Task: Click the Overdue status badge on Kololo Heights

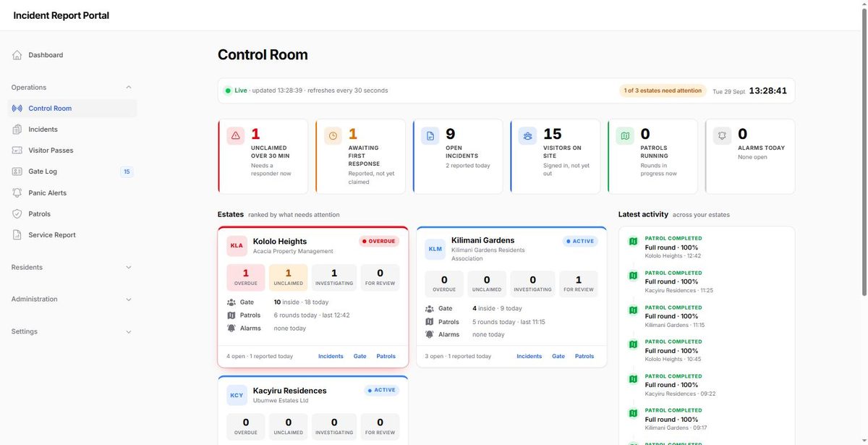Action: tap(379, 241)
